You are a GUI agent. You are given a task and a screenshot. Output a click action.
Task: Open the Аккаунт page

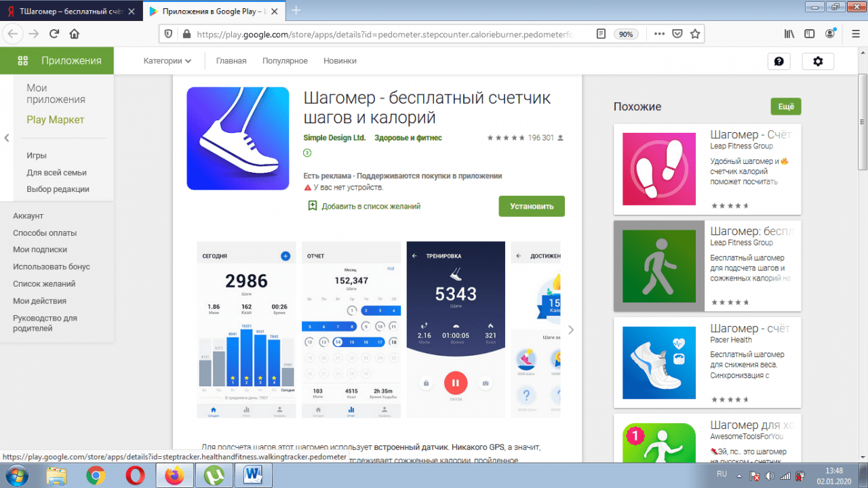[x=28, y=216]
